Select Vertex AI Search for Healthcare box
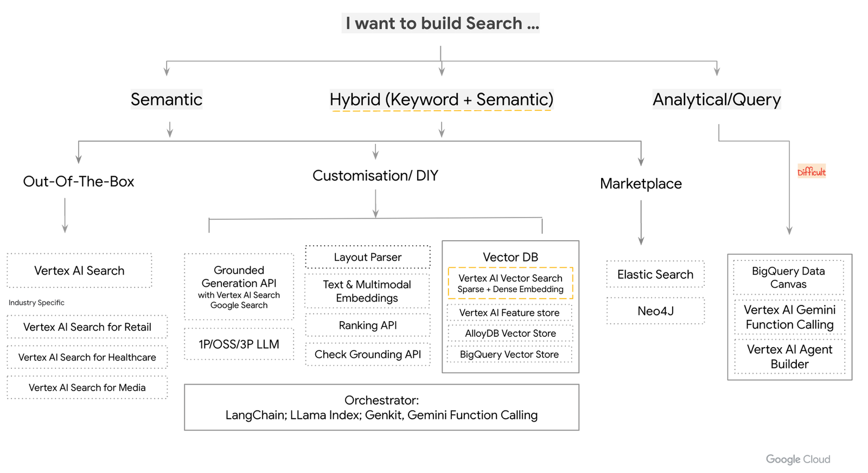The height and width of the screenshot is (473, 868). click(87, 357)
